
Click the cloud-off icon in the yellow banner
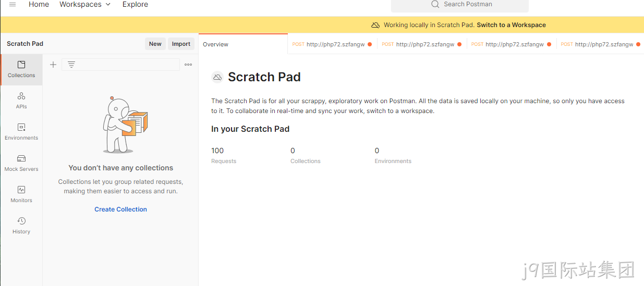pos(375,25)
